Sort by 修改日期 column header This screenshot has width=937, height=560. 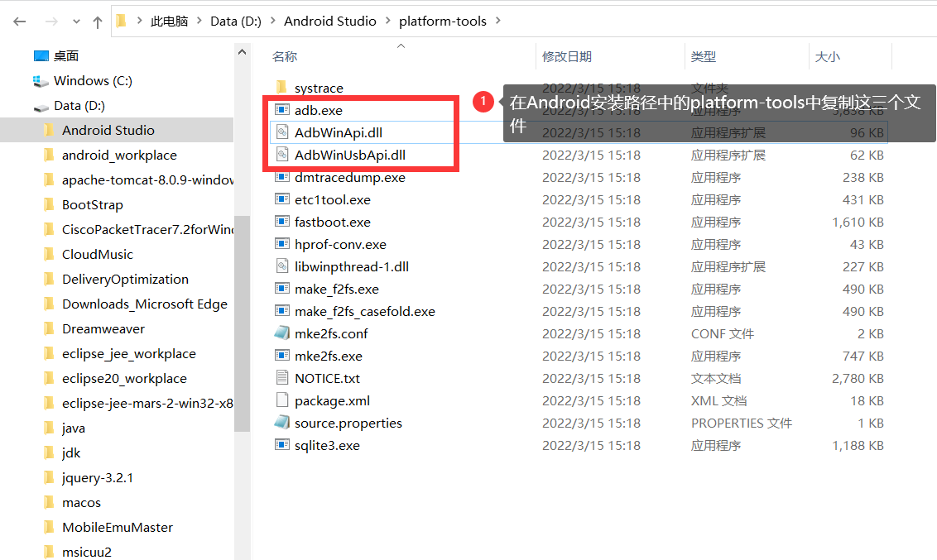click(x=566, y=57)
